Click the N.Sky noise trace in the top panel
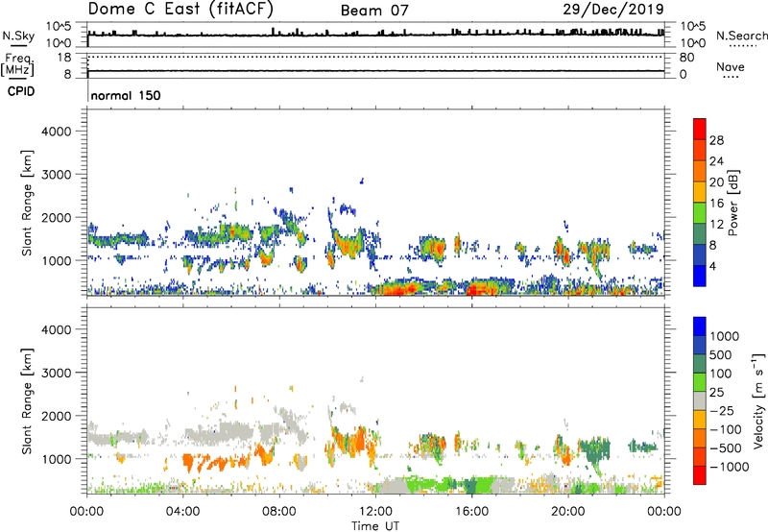This screenshot has height=532, width=768. [x=375, y=34]
